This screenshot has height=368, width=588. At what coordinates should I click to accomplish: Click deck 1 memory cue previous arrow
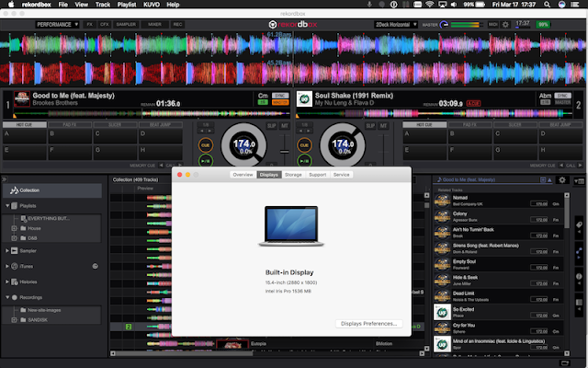(162, 166)
